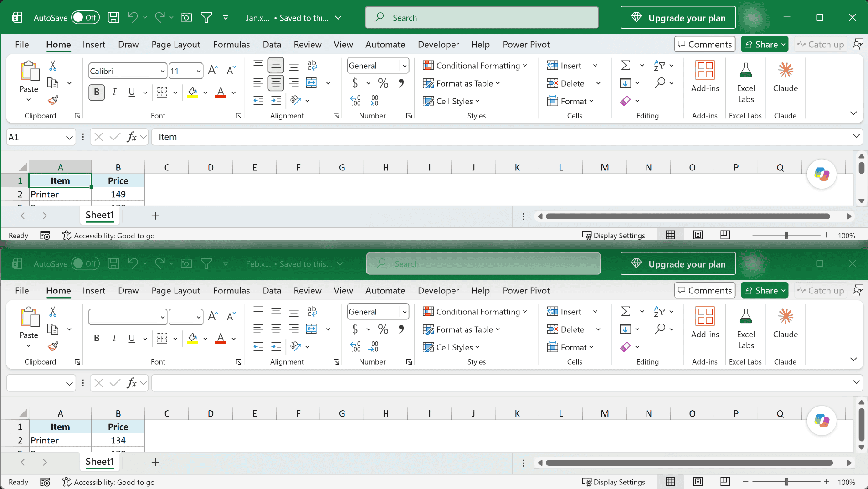Click the Save icon in the Jan window title bar
This screenshot has width=868, height=489.
[x=113, y=18]
